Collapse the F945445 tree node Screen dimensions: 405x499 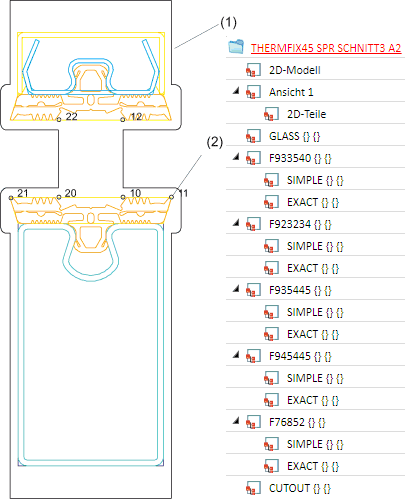tap(236, 354)
